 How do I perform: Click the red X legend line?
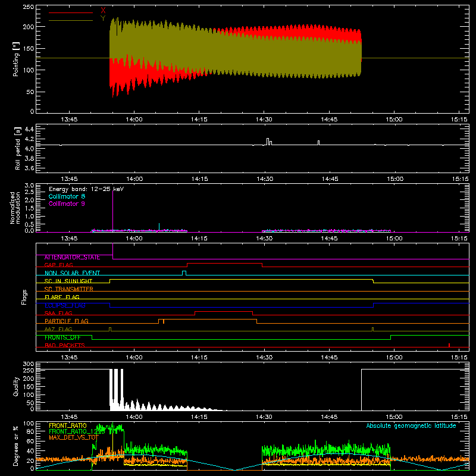point(71,12)
